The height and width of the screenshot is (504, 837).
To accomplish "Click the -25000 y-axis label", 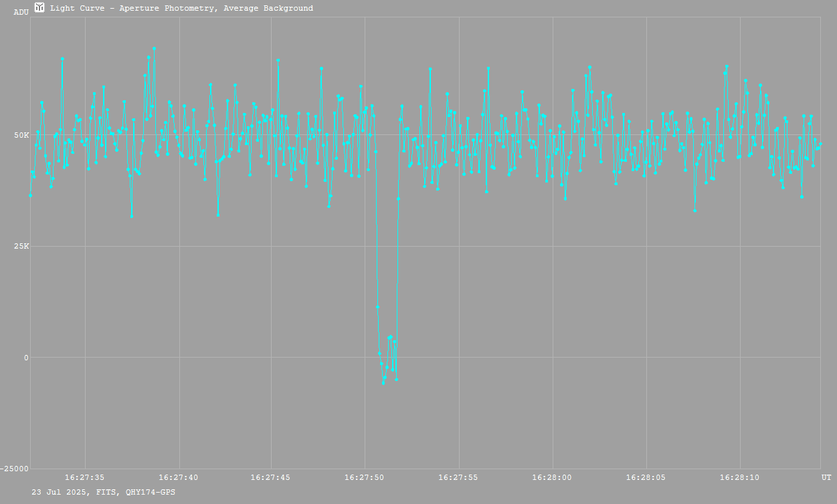I will [15, 469].
